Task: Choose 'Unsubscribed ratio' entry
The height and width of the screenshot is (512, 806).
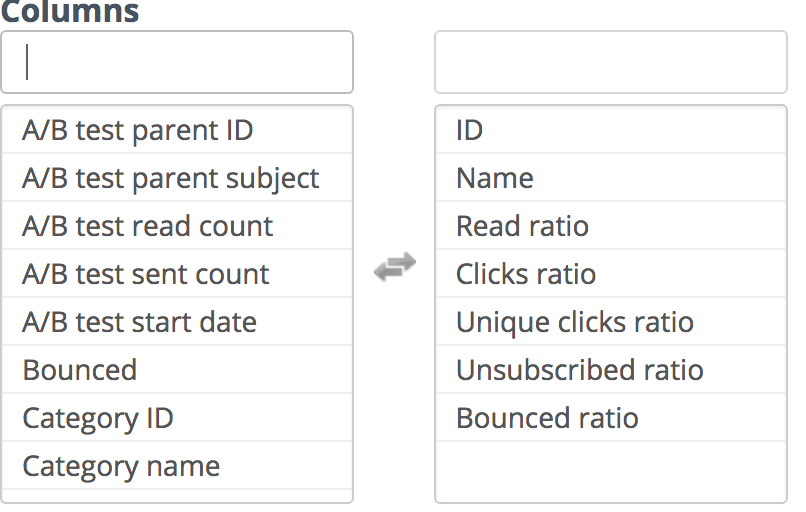Action: (x=611, y=370)
